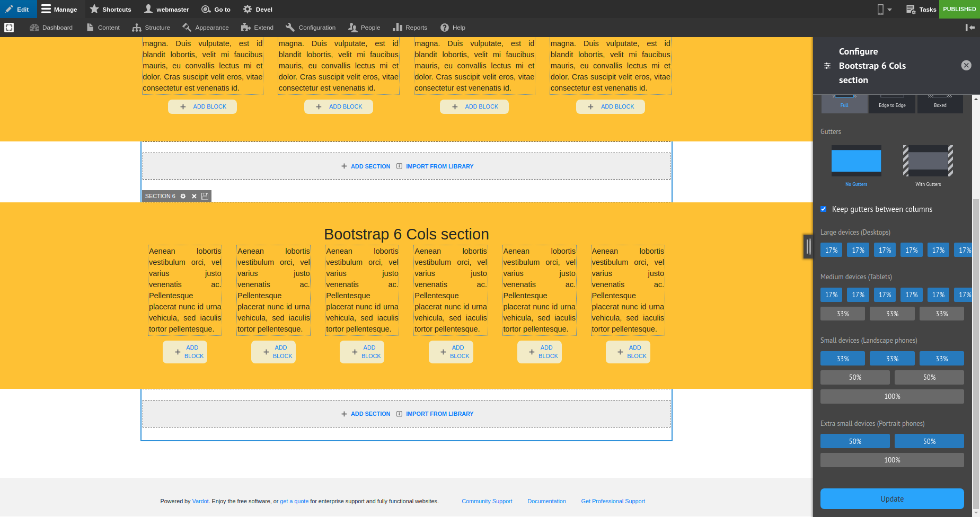The image size is (980, 517).
Task: Select the blue No Gutters swatch
Action: 857,160
